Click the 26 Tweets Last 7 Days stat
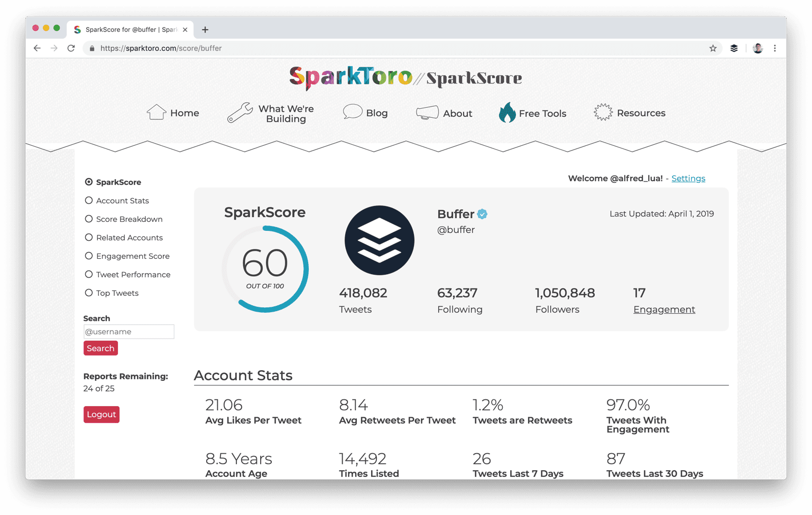Screen dimensions: 812x515 (x=518, y=465)
